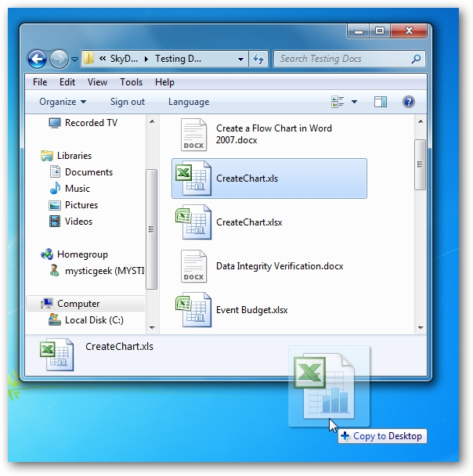473x476 pixels.
Task: Click the Computer icon in navigation pane
Action: point(47,304)
